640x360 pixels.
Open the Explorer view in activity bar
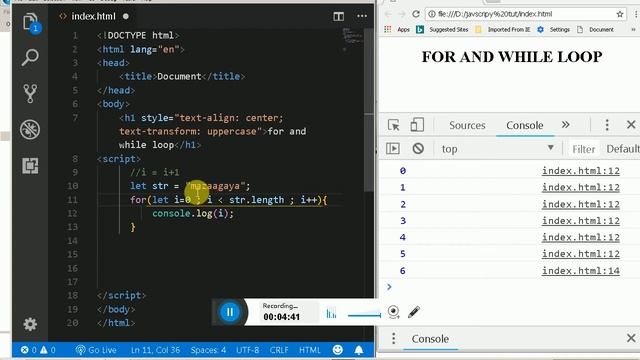point(31,22)
